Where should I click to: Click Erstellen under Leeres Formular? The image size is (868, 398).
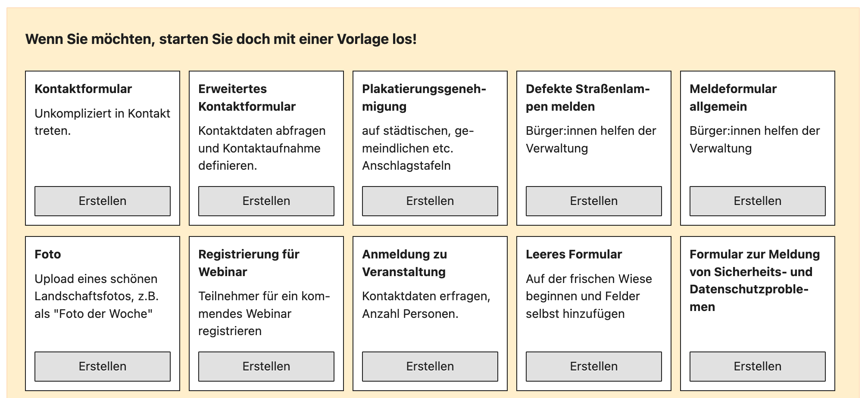tap(594, 367)
